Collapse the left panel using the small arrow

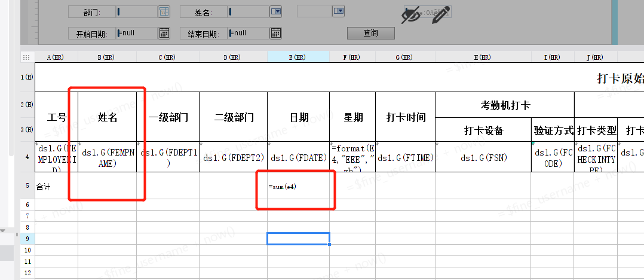[4, 231]
